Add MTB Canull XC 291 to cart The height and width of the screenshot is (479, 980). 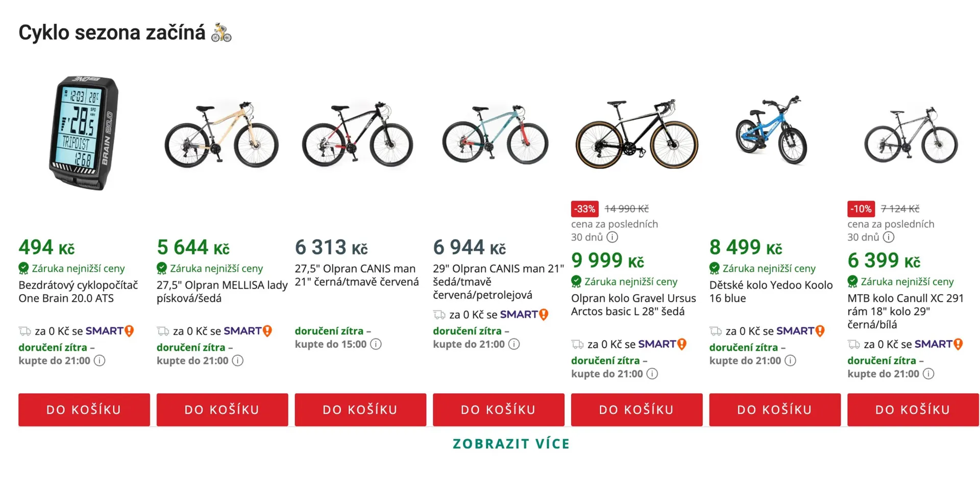tap(913, 410)
